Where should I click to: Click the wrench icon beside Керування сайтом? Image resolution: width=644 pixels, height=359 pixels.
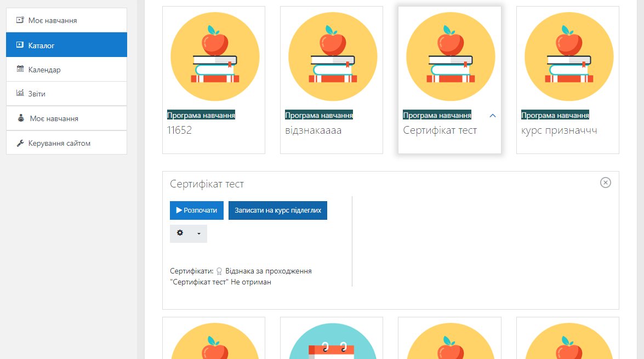click(20, 143)
